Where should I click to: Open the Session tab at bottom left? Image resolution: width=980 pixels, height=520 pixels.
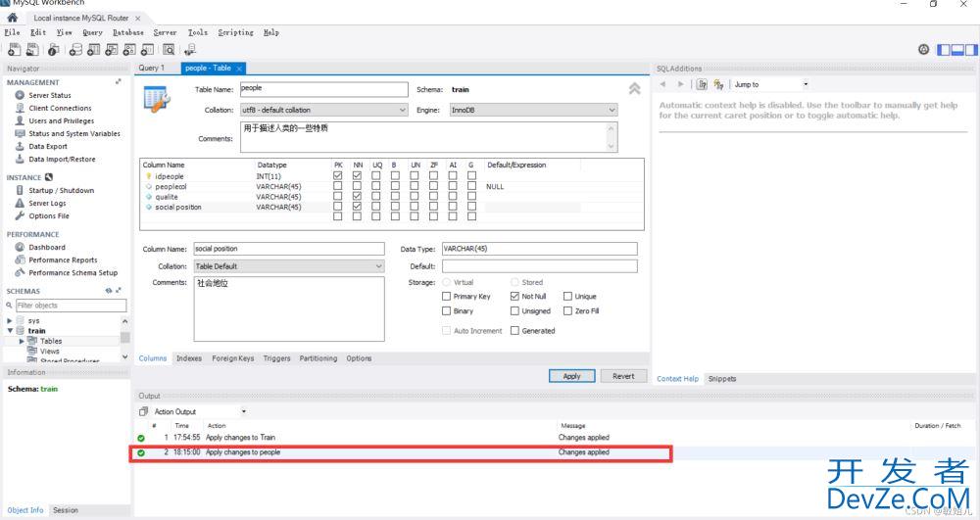66,510
